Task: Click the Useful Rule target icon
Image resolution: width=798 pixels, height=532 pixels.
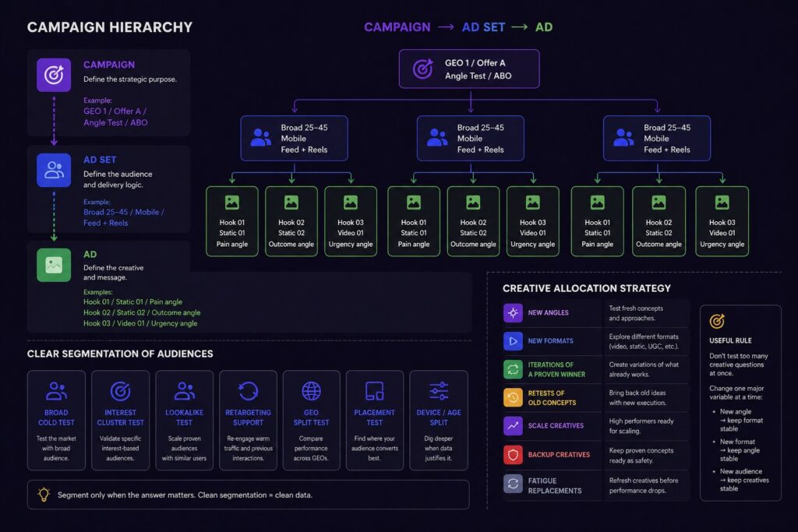Action: 717,322
